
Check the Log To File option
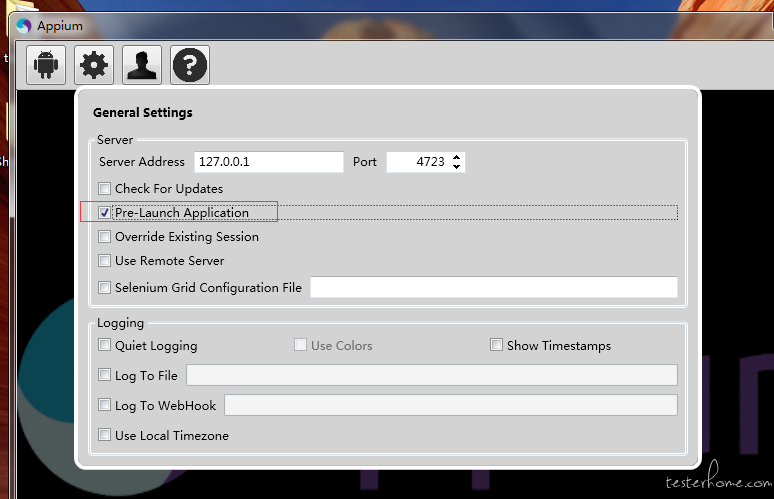pyautogui.click(x=104, y=375)
